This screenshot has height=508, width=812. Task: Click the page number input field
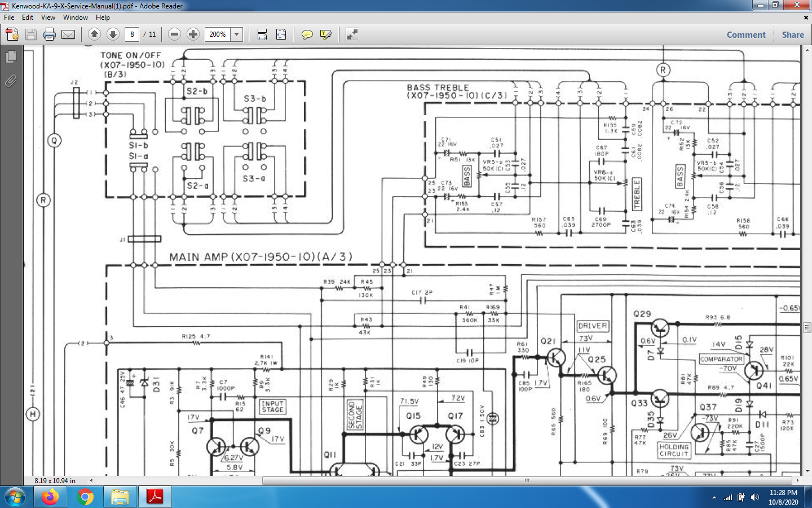coord(132,34)
